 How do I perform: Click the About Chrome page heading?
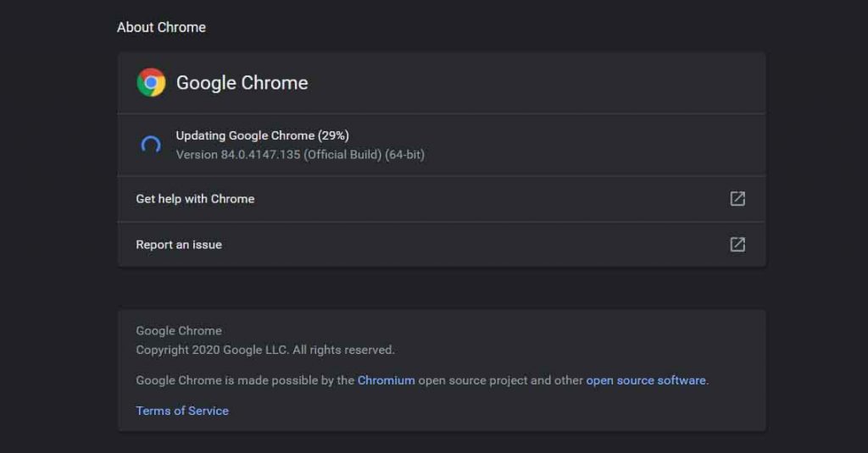(161, 27)
